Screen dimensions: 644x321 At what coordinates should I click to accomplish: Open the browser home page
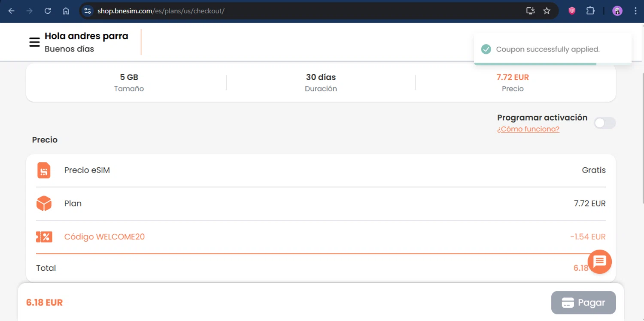(66, 11)
